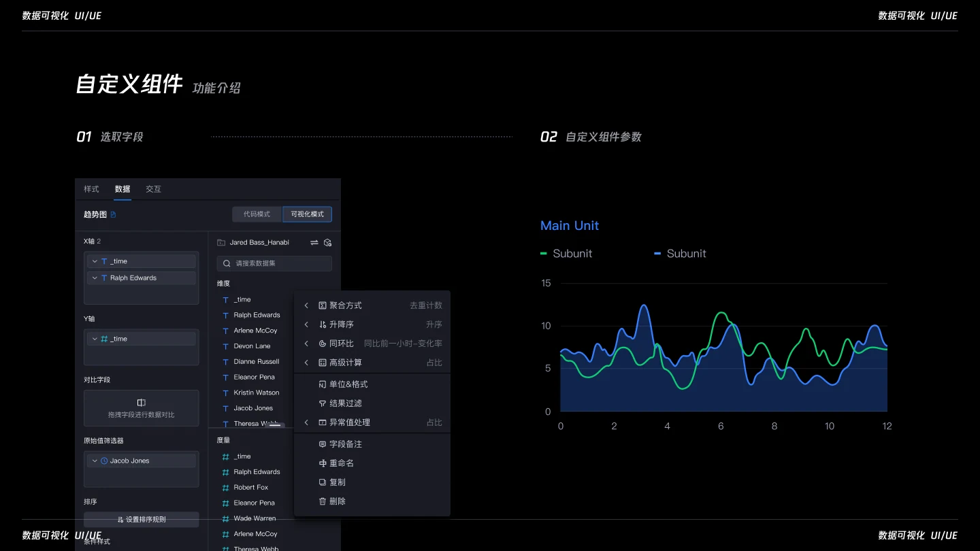
Task: Click the 设置排序规则 button
Action: [x=142, y=520]
